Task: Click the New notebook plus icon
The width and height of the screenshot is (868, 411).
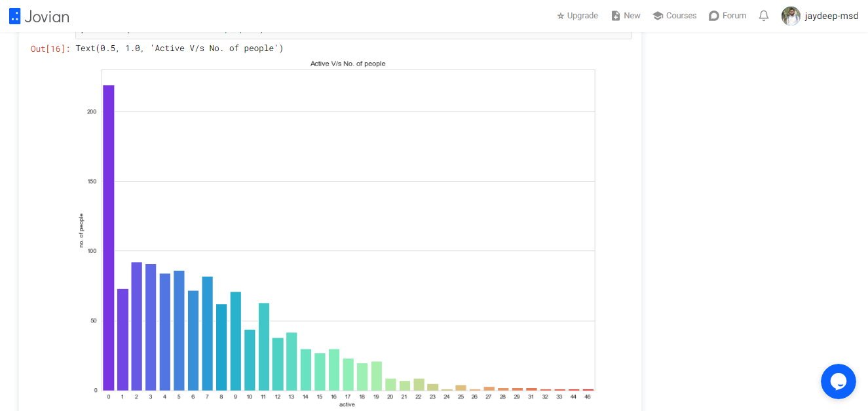Action: tap(615, 16)
